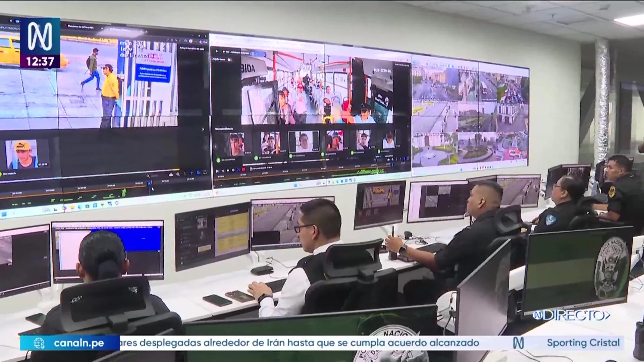Toggle the switch under the back arrow
The image size is (644, 362).
(x=229, y=60)
